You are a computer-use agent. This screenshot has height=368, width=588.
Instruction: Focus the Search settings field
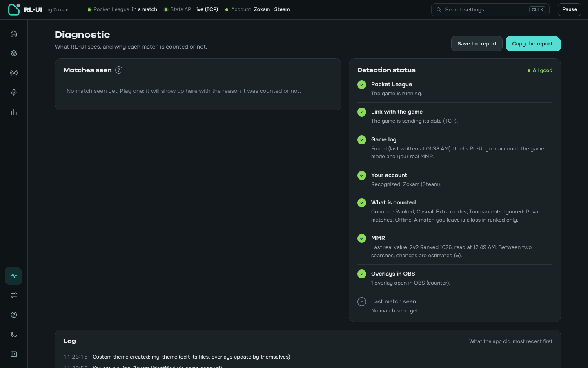point(490,10)
